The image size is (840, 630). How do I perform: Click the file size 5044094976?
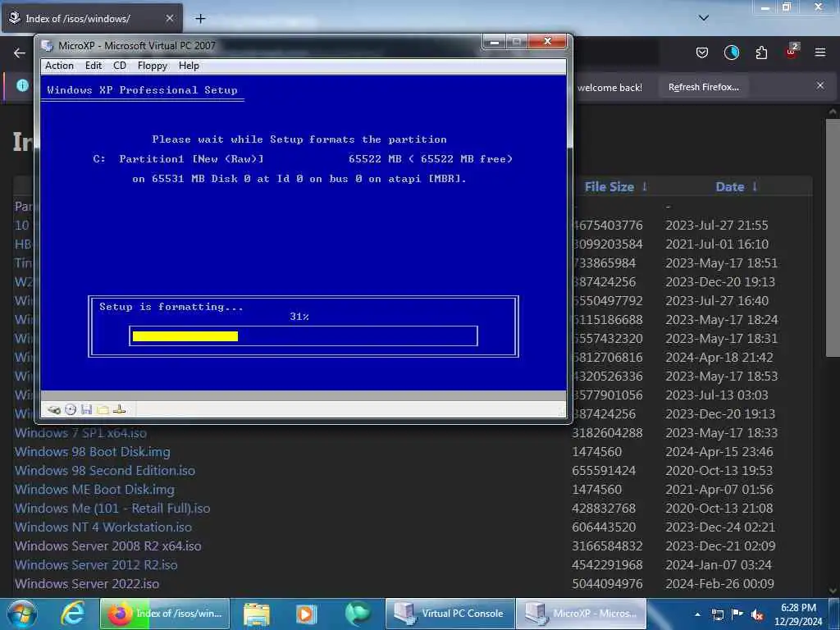pos(607,583)
